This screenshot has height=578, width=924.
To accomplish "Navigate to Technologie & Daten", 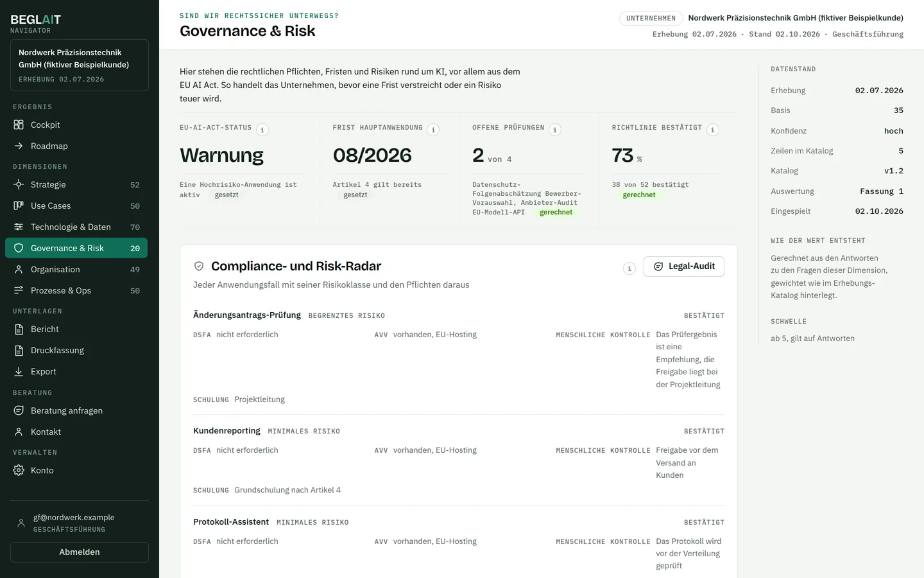I will 76,227.
